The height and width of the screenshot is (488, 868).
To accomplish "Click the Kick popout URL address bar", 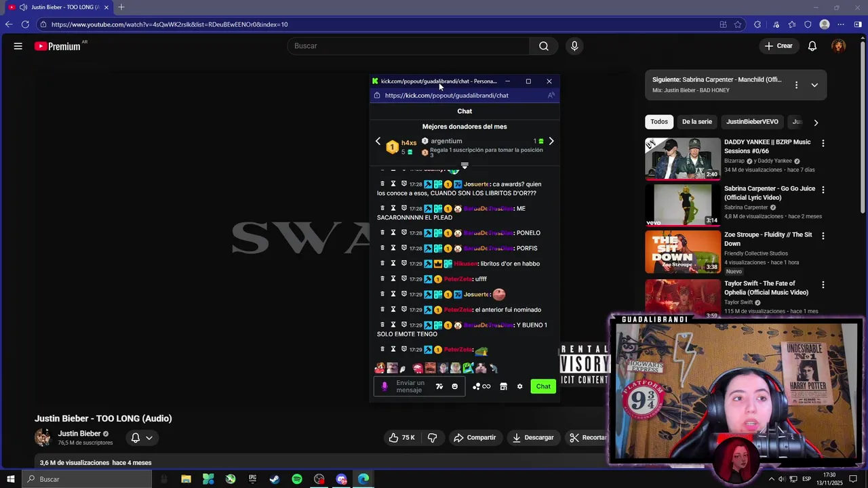I will [465, 96].
